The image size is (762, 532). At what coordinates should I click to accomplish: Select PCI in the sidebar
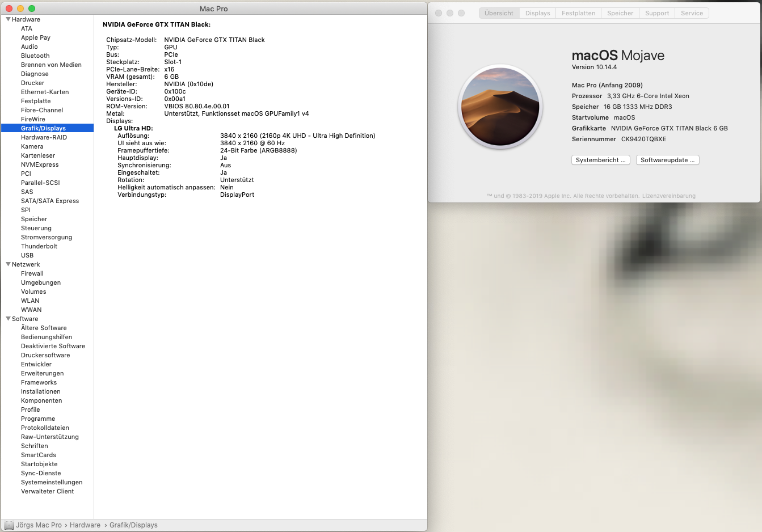coord(26,174)
